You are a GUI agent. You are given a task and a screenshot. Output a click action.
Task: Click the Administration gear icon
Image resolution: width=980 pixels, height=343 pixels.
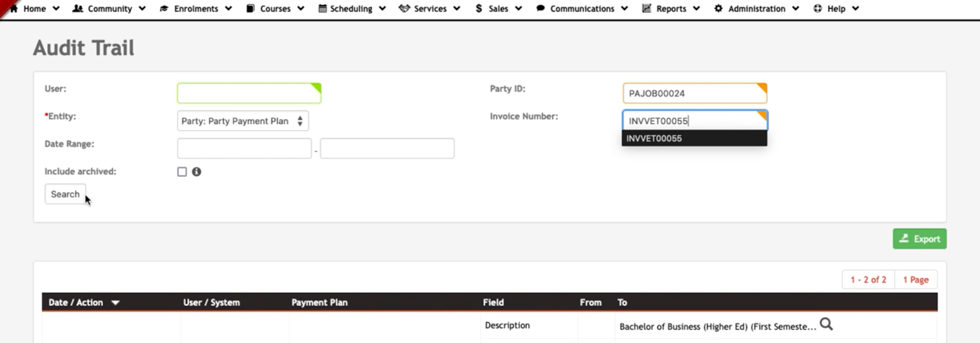pos(718,9)
